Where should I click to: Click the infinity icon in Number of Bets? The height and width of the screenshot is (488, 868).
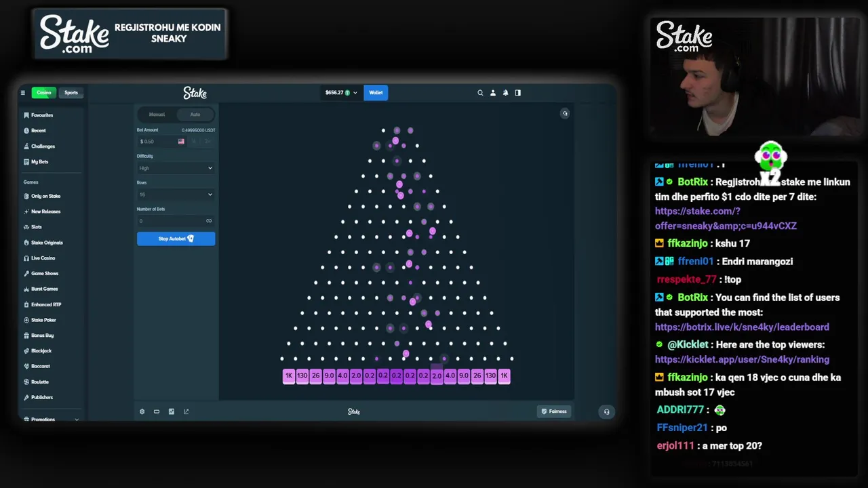pyautogui.click(x=209, y=221)
